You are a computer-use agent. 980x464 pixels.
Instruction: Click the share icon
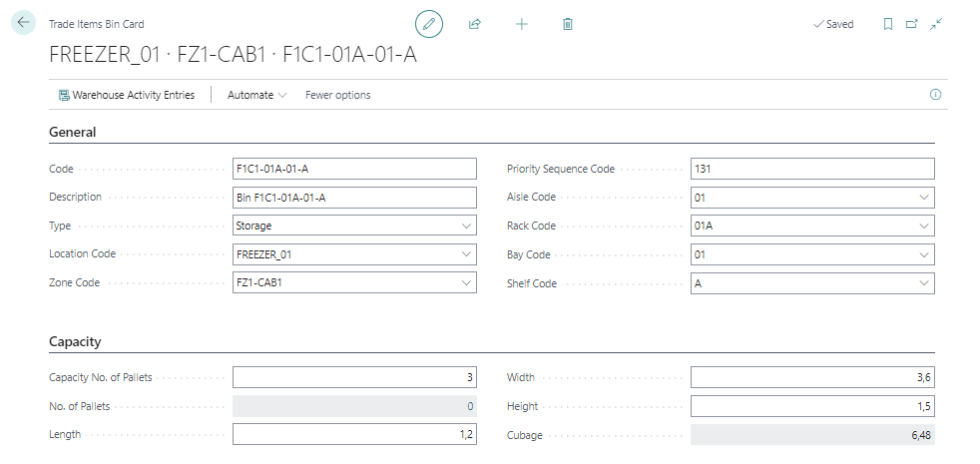[x=475, y=24]
